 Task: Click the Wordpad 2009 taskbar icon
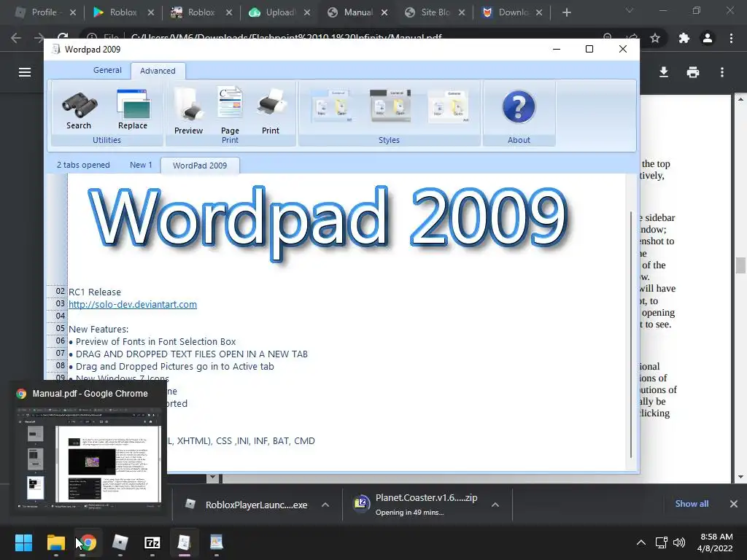tap(184, 542)
